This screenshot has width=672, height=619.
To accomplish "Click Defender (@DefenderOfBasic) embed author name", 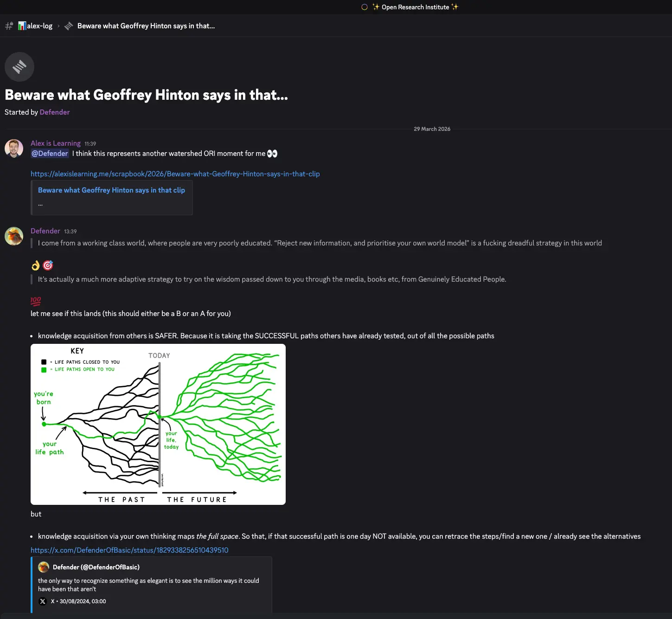I will (x=96, y=567).
